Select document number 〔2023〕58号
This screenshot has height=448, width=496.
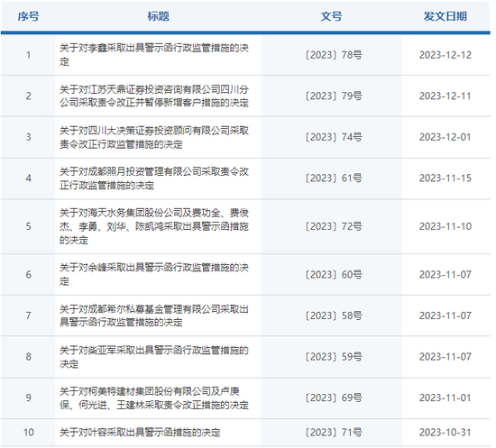[334, 315]
